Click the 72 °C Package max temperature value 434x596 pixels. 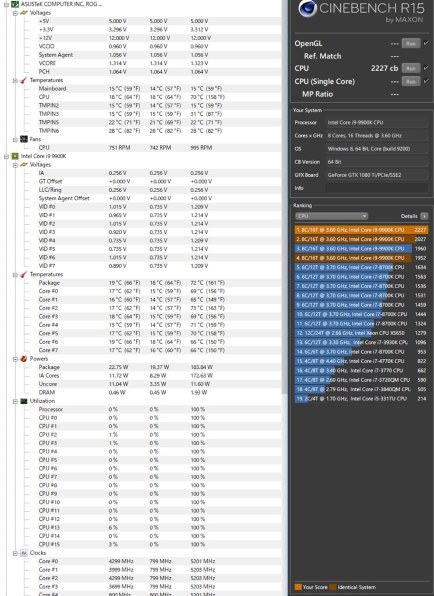coord(207,283)
